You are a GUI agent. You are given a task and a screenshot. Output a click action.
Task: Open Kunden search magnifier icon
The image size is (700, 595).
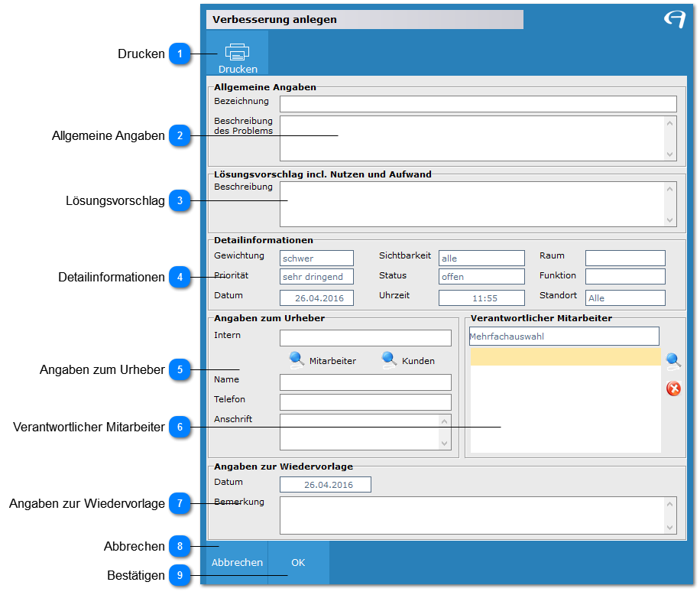(389, 360)
